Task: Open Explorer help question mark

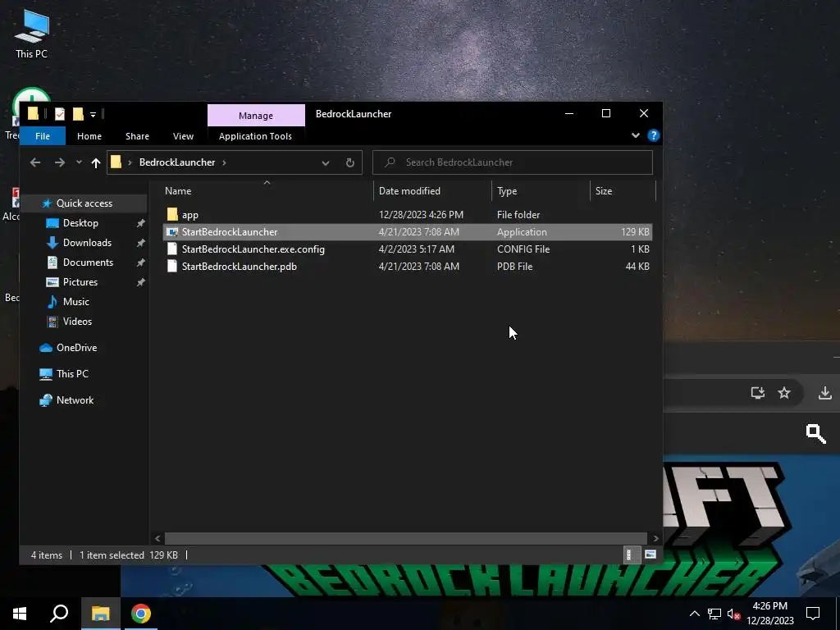Action: (654, 135)
